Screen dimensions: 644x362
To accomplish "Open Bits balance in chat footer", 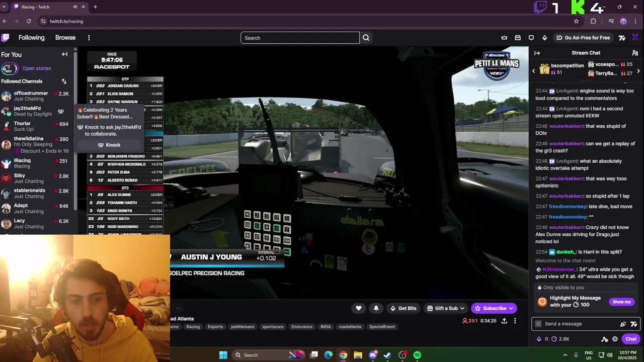I will [x=542, y=339].
